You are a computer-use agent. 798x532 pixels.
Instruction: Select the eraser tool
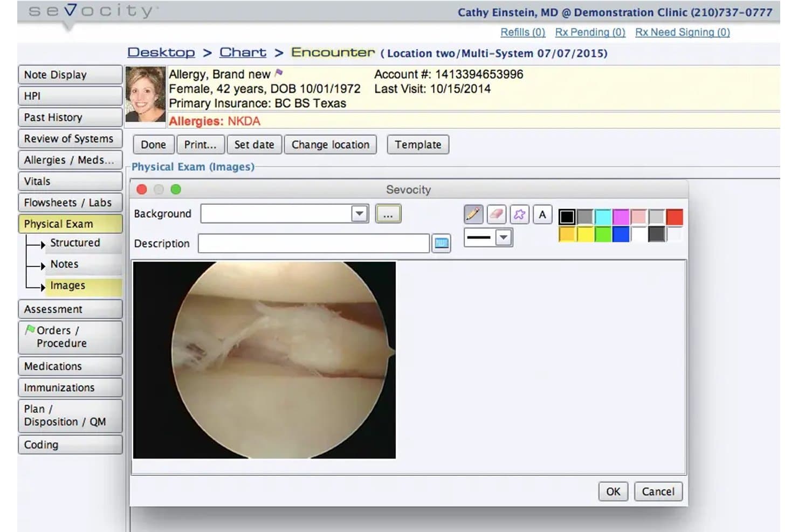click(x=496, y=215)
